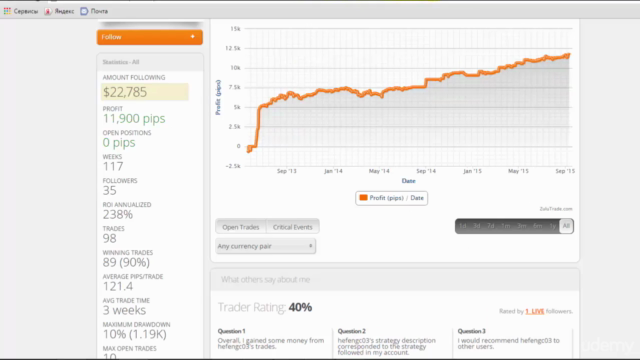Screen dimensions: 640x360
Task: Select the 1d time range
Action: click(x=462, y=226)
